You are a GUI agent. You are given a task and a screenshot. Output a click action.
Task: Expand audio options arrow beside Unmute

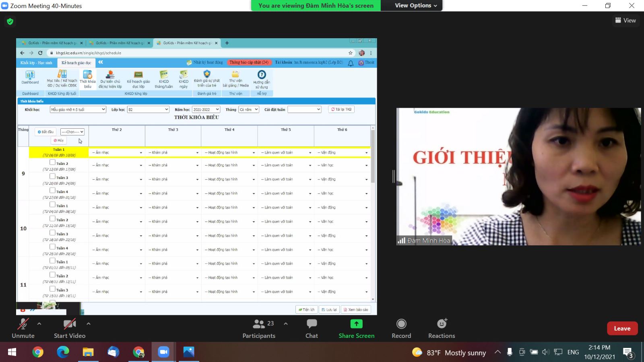pyautogui.click(x=39, y=323)
